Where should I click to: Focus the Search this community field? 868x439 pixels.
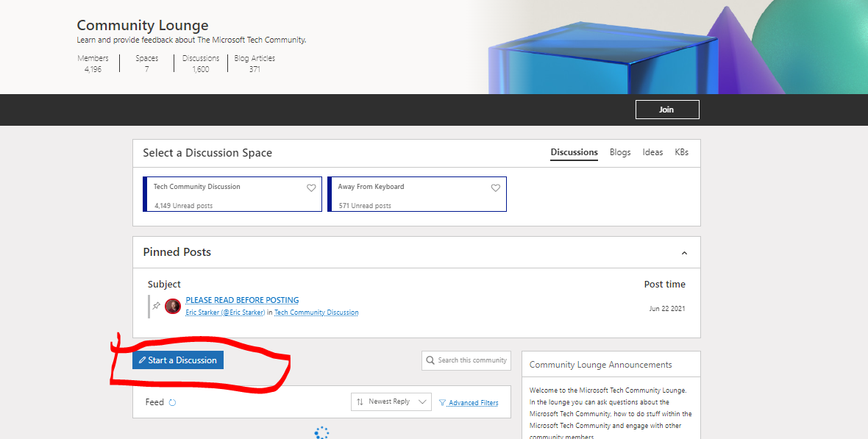[x=466, y=360]
